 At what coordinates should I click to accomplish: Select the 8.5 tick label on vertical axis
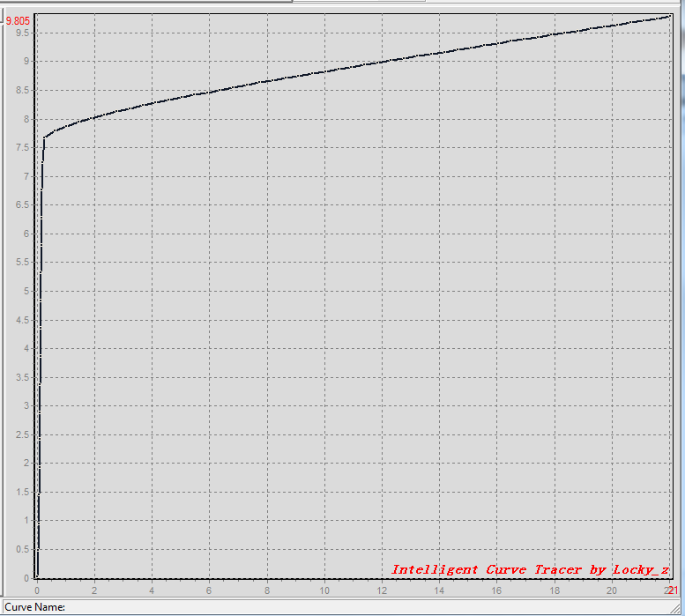click(x=23, y=91)
